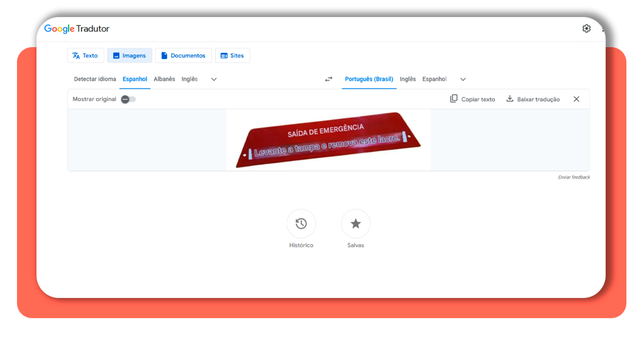Expand the target language list chevron
The height and width of the screenshot is (337, 644).
pos(463,79)
